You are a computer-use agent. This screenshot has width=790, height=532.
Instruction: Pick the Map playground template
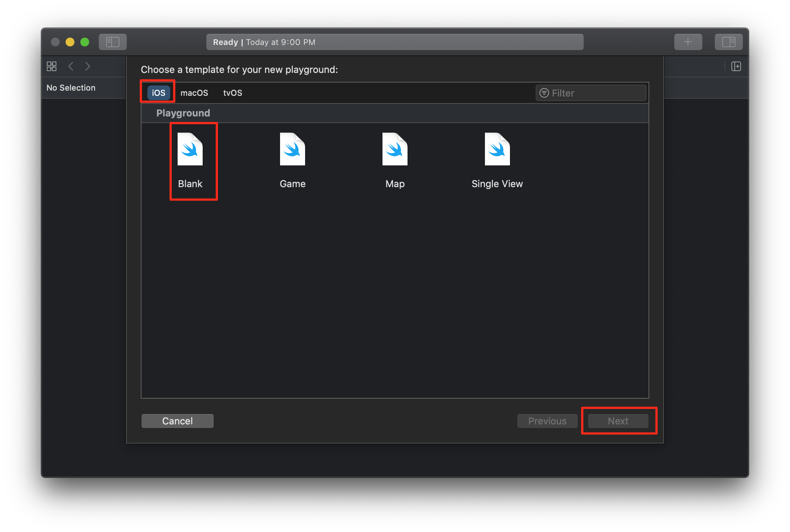(x=395, y=149)
